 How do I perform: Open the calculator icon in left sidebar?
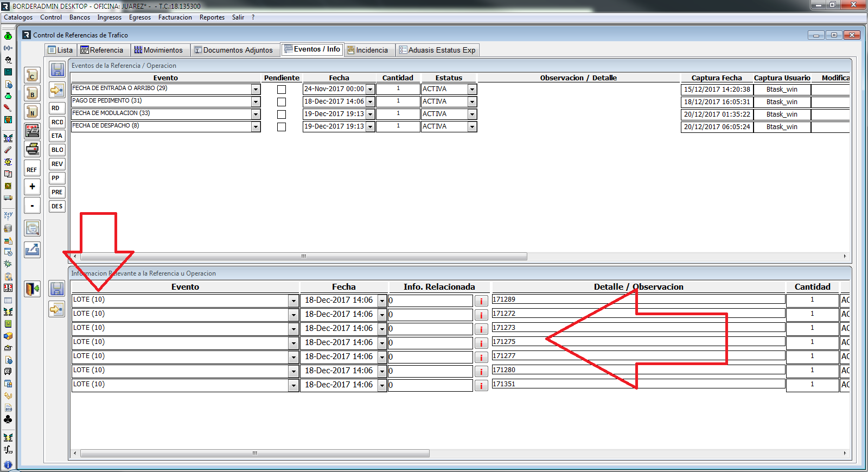click(8, 72)
